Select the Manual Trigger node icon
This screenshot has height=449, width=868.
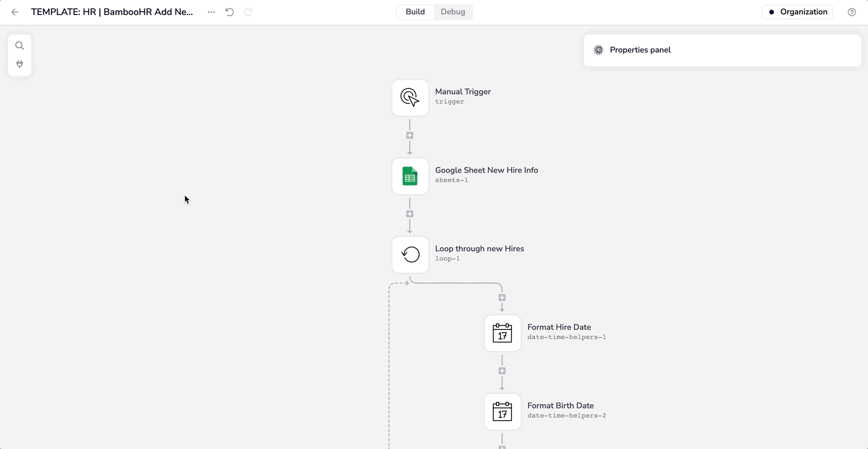tap(410, 98)
